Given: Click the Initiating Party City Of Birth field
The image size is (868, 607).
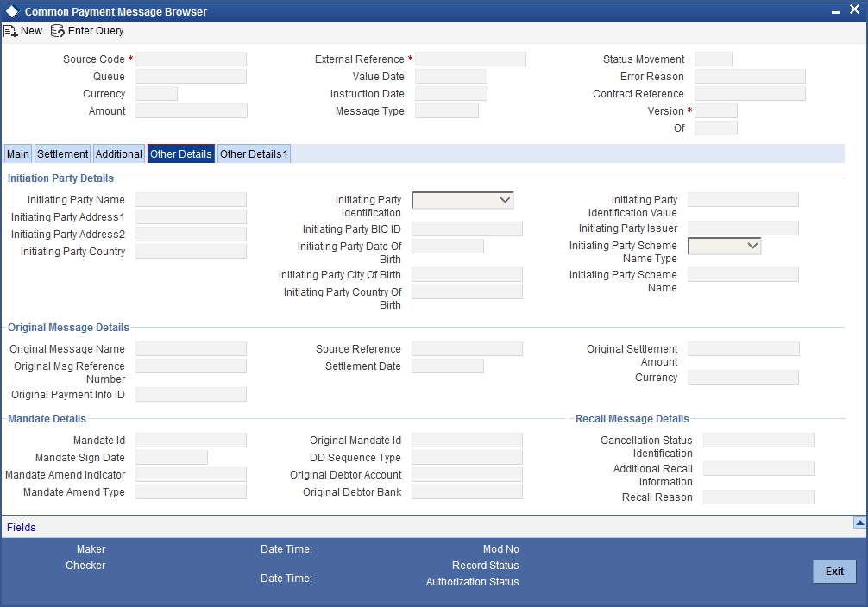Looking at the screenshot, I should point(467,274).
